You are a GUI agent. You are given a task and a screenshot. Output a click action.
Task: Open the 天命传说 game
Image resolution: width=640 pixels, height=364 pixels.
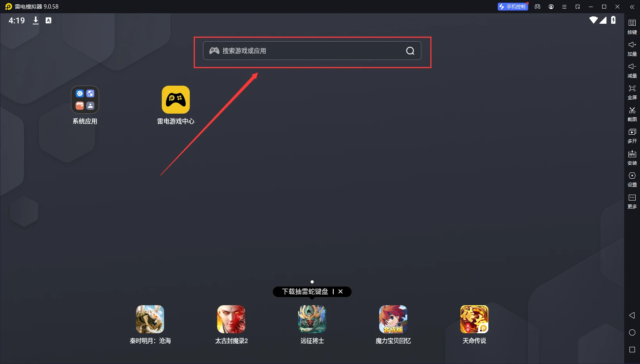[474, 325]
